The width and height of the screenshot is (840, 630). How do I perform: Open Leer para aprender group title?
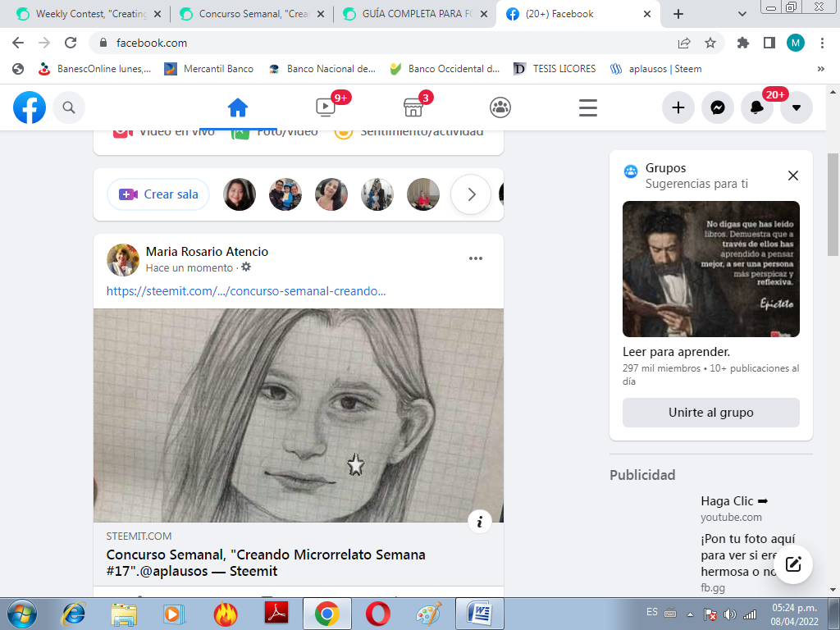[x=676, y=352]
